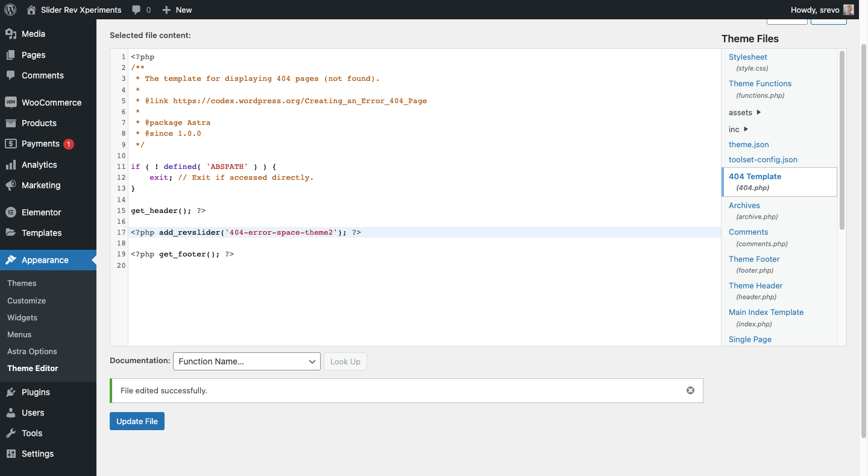Click the Update File button
Screen dimensions: 868x476
coord(137,421)
